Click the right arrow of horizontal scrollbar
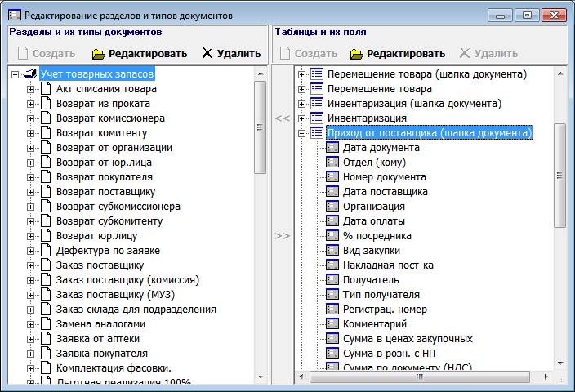Viewport: 575px width, 392px height. coord(546,376)
